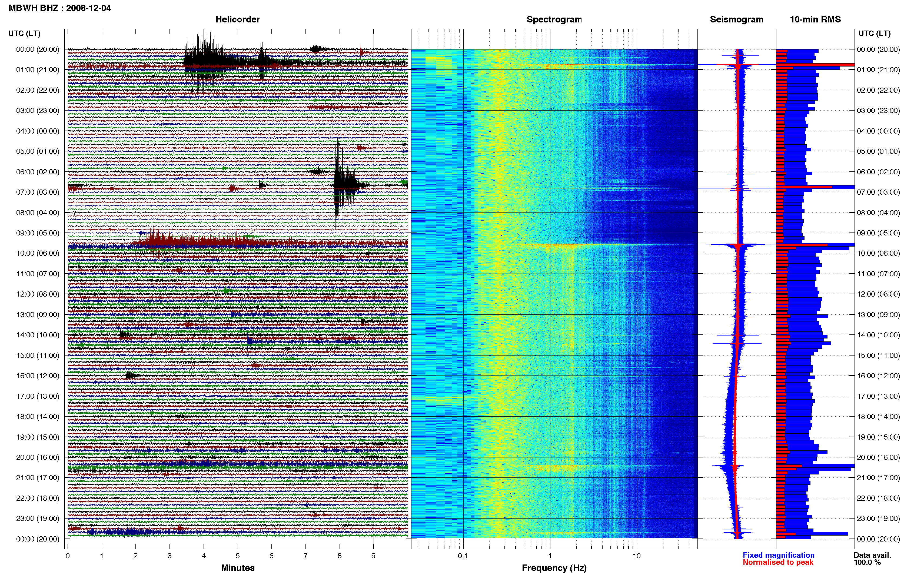Click the 'Frequency (Hz)' x-axis label
Image resolution: width=924 pixels, height=578 pixels.
click(554, 568)
